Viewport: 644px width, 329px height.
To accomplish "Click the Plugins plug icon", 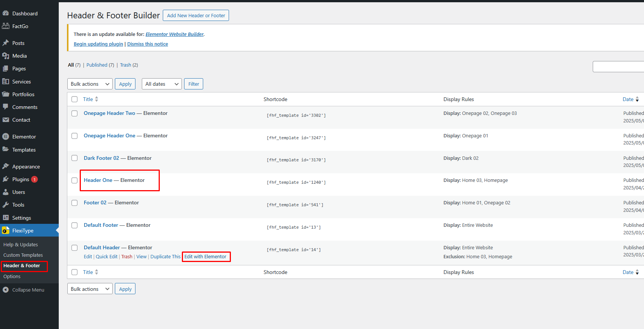I will [6, 179].
